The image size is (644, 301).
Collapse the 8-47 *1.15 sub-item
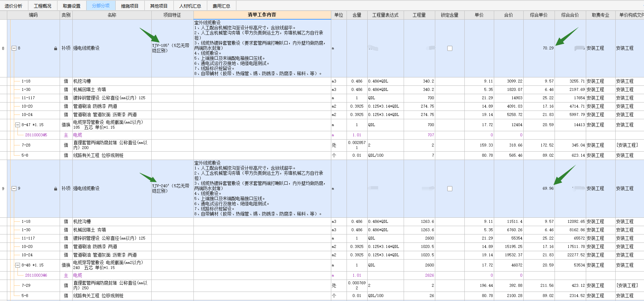(x=17, y=125)
